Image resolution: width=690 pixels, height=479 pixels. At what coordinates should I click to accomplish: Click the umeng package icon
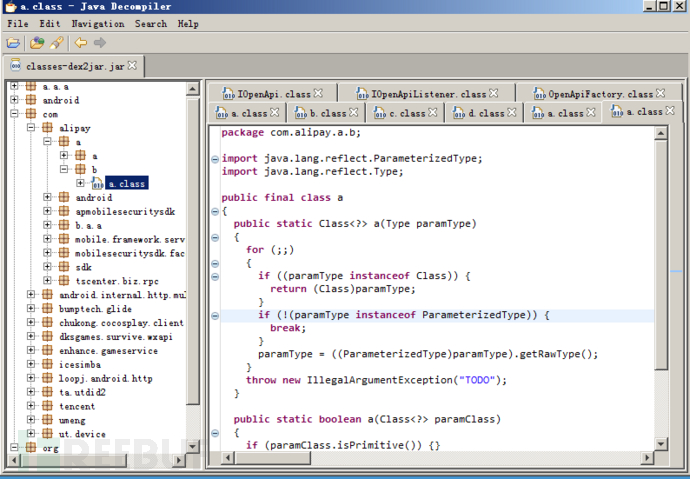coord(47,420)
